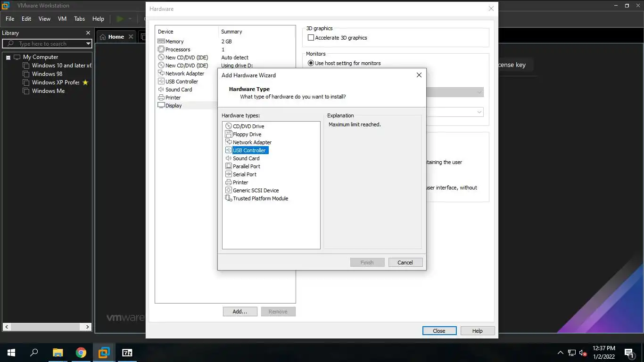
Task: Select Sound Card icon in wizard list
Action: [x=229, y=158]
